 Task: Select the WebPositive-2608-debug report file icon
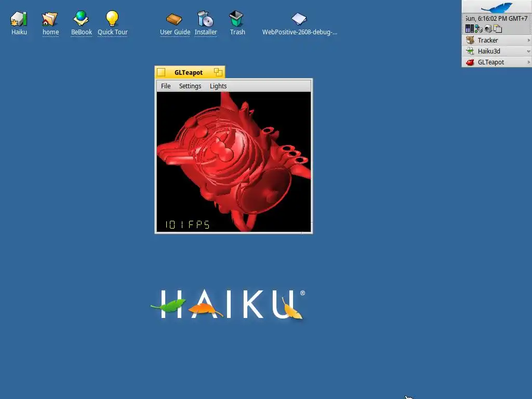299,19
